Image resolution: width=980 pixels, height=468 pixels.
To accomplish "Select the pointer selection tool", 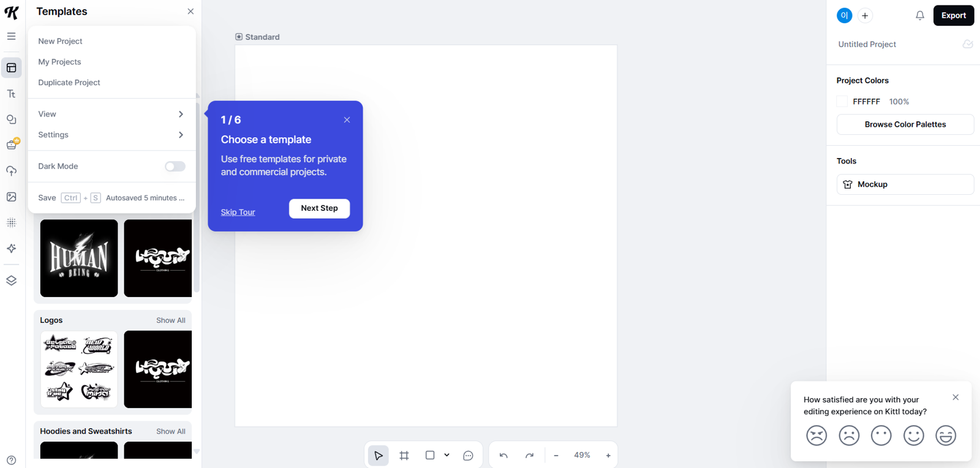I will (x=379, y=455).
